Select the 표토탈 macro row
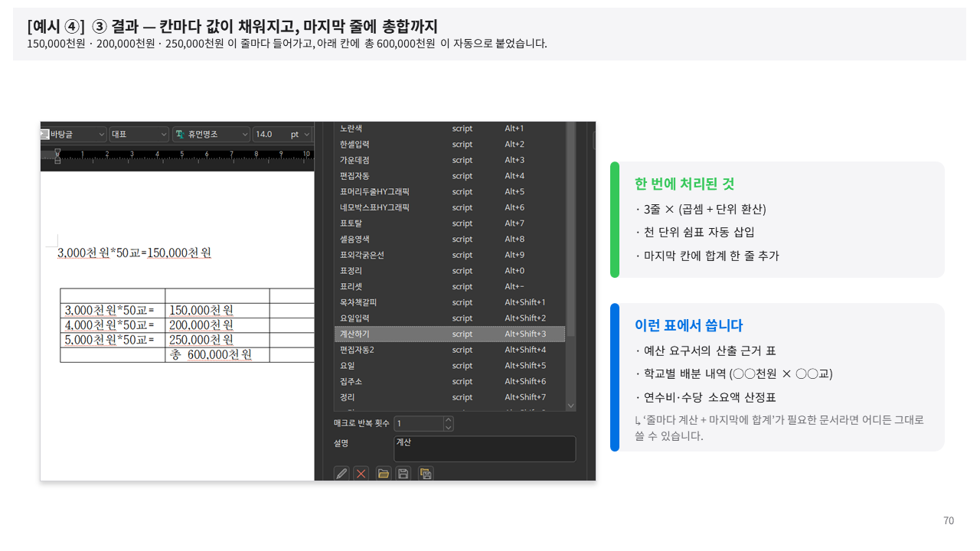 click(x=449, y=223)
